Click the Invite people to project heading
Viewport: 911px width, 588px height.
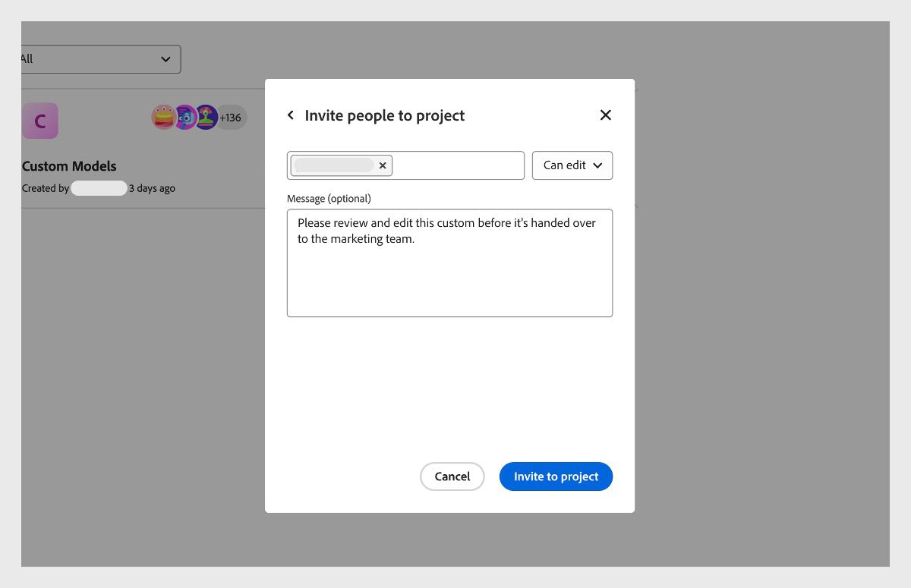(x=384, y=115)
